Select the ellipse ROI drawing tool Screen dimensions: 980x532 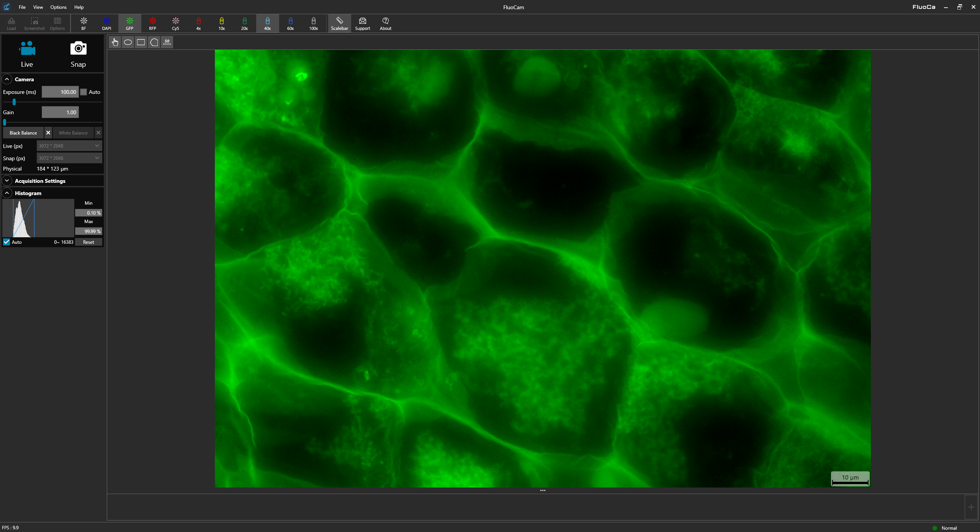pyautogui.click(x=128, y=42)
